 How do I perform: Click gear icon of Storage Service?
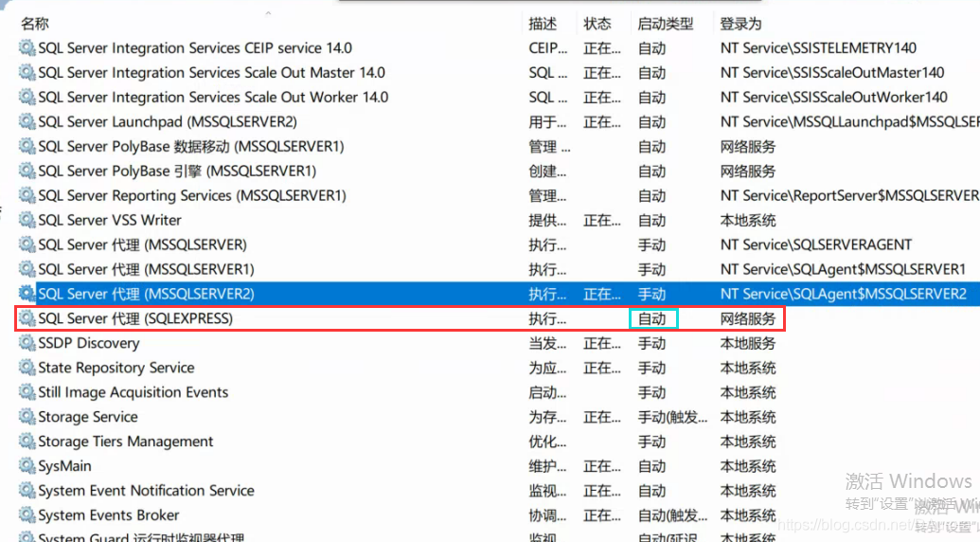(x=27, y=416)
